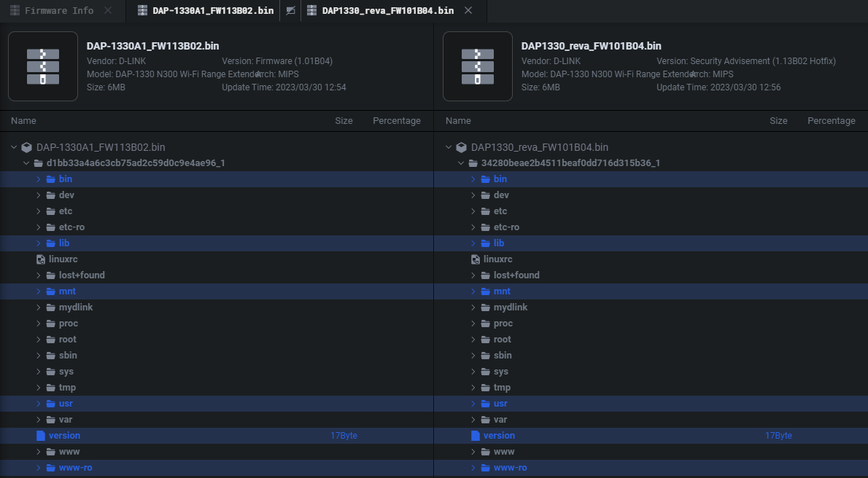The image size is (868, 478).
Task: Click the linuxrc file icon in left pane
Action: point(40,259)
